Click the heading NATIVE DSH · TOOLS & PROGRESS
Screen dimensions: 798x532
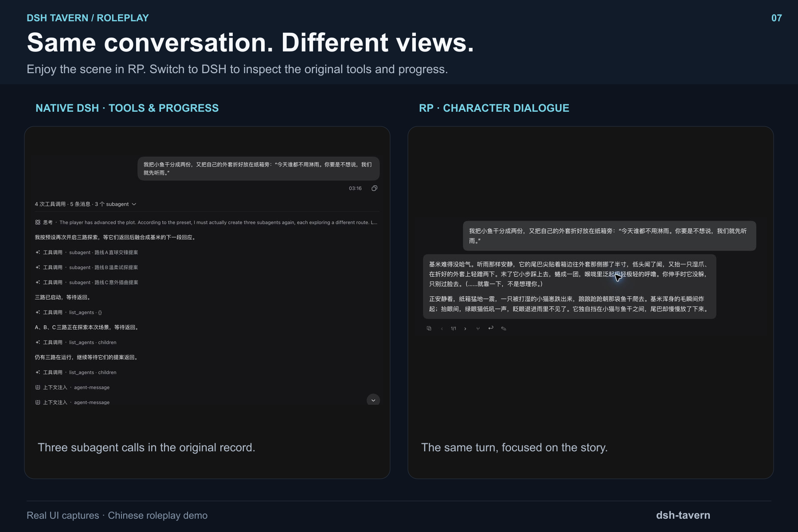[x=127, y=108]
